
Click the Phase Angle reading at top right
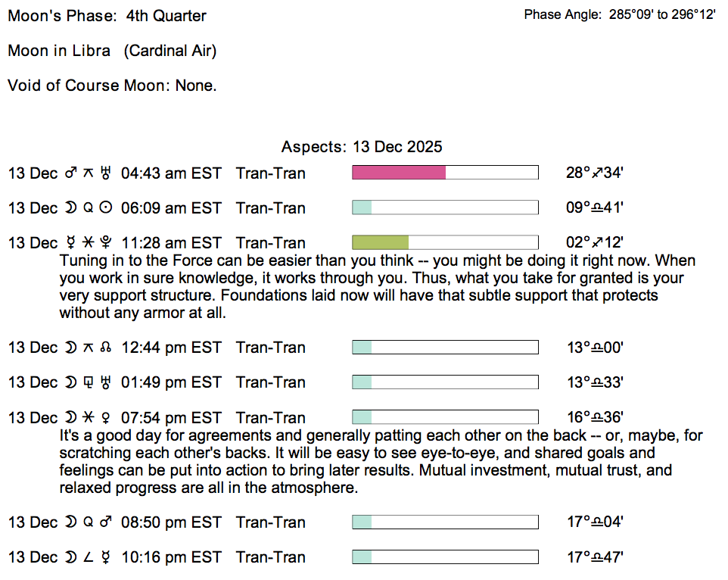point(619,15)
